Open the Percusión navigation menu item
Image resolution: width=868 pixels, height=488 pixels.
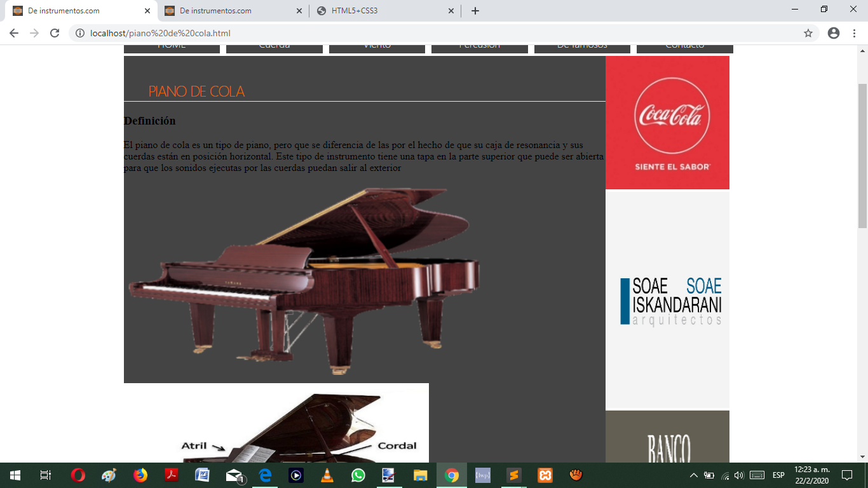coord(480,48)
